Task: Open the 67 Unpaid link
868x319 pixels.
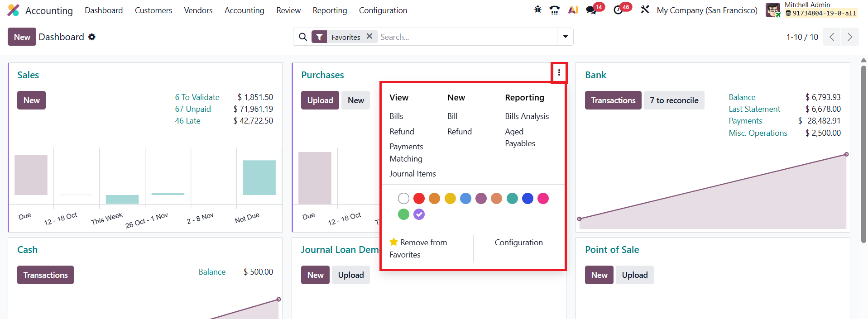Action: pos(193,109)
